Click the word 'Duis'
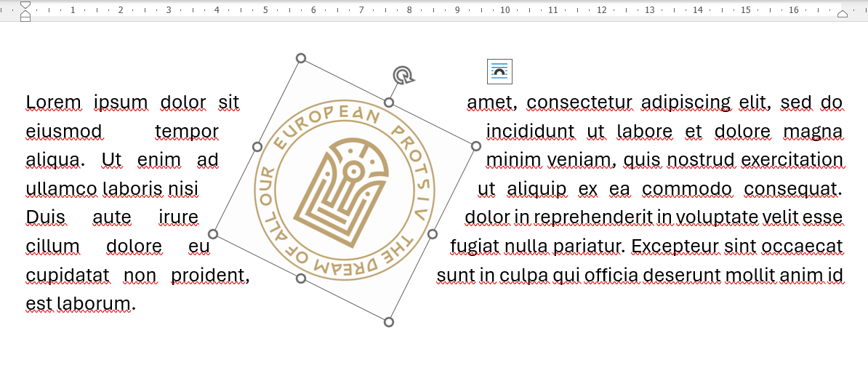 [x=45, y=217]
